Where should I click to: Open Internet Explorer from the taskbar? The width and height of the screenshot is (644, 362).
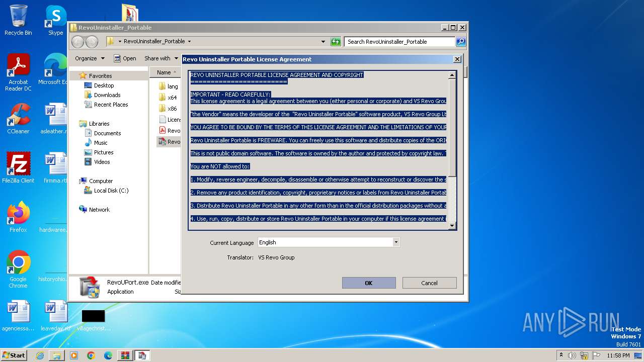40,355
